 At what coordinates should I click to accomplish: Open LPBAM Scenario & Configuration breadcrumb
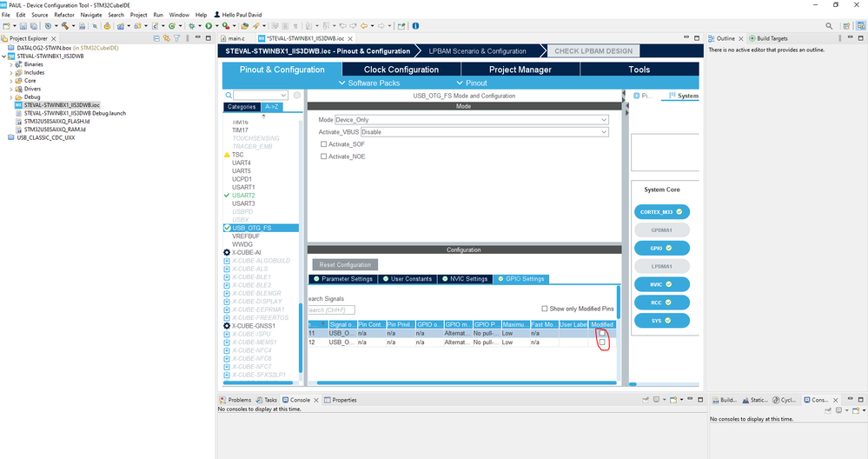coord(477,51)
